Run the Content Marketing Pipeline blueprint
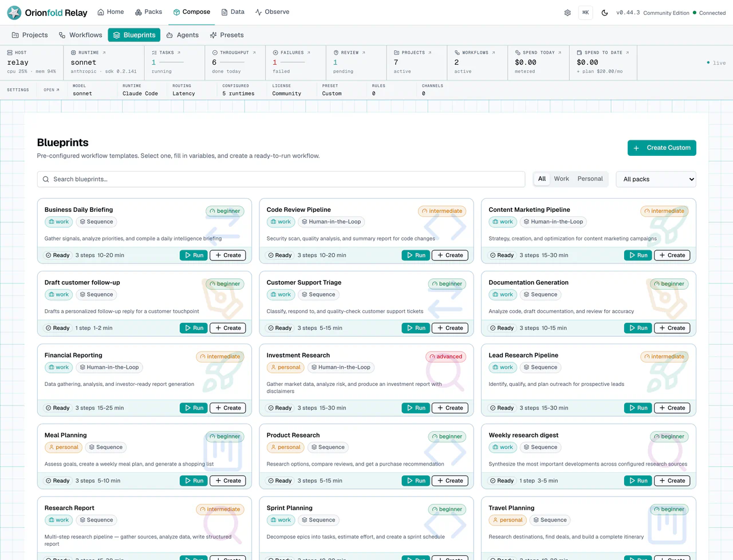Screen dimensions: 733x560 point(638,255)
